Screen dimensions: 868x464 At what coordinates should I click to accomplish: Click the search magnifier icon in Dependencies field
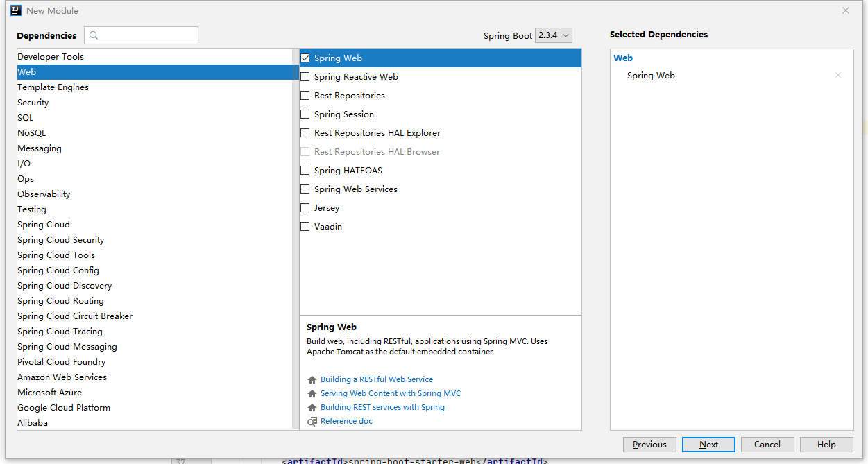click(94, 35)
